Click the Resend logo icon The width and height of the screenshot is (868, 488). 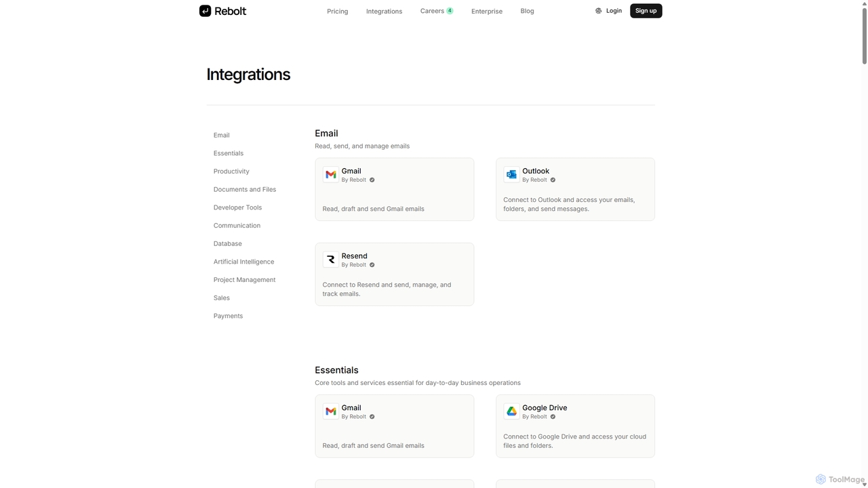pos(331,260)
